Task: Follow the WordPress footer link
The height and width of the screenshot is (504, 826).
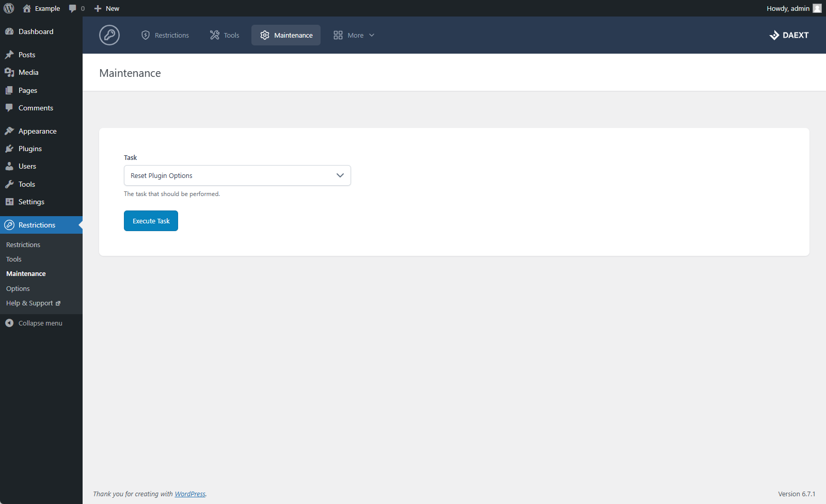Action: click(190, 494)
